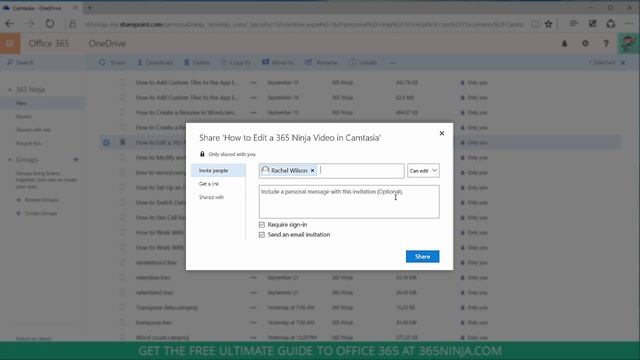Screen dimensions: 640x360
Task: Open Files in the left sidebar
Action: (21, 103)
